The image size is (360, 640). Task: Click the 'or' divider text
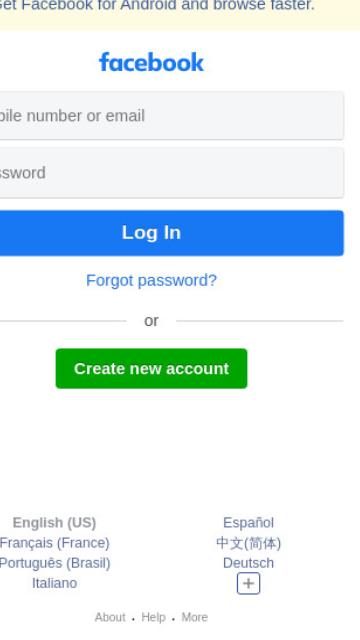click(x=151, y=321)
